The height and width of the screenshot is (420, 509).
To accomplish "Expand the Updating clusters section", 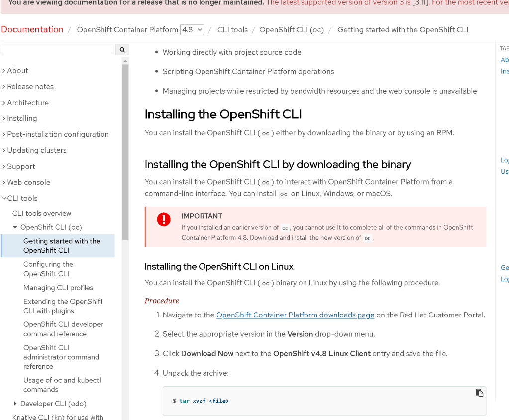I will 34,150.
